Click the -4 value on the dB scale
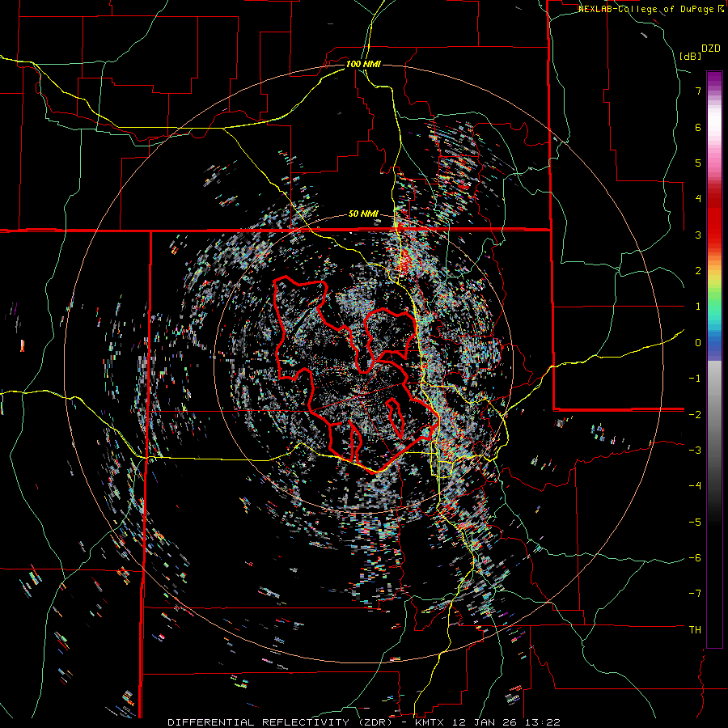This screenshot has width=728, height=728. click(695, 486)
